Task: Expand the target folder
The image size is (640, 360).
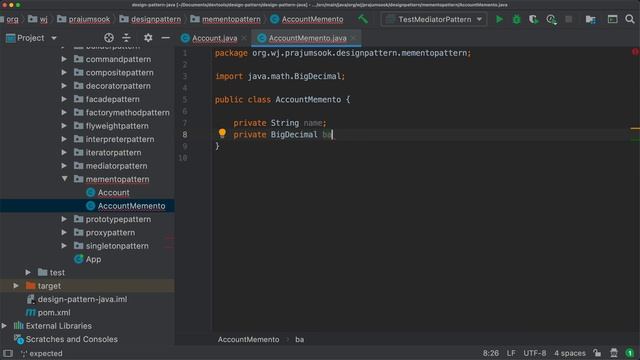Action: coord(16,286)
